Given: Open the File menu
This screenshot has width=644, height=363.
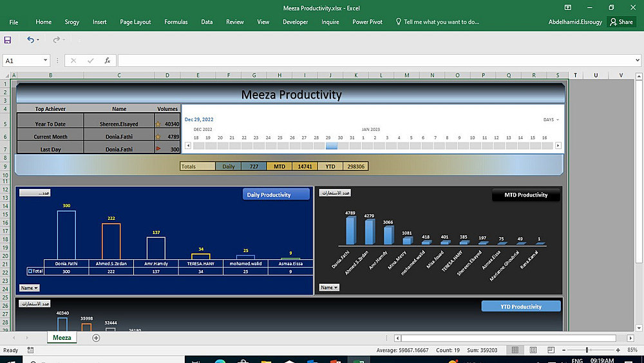Looking at the screenshot, I should point(14,22).
